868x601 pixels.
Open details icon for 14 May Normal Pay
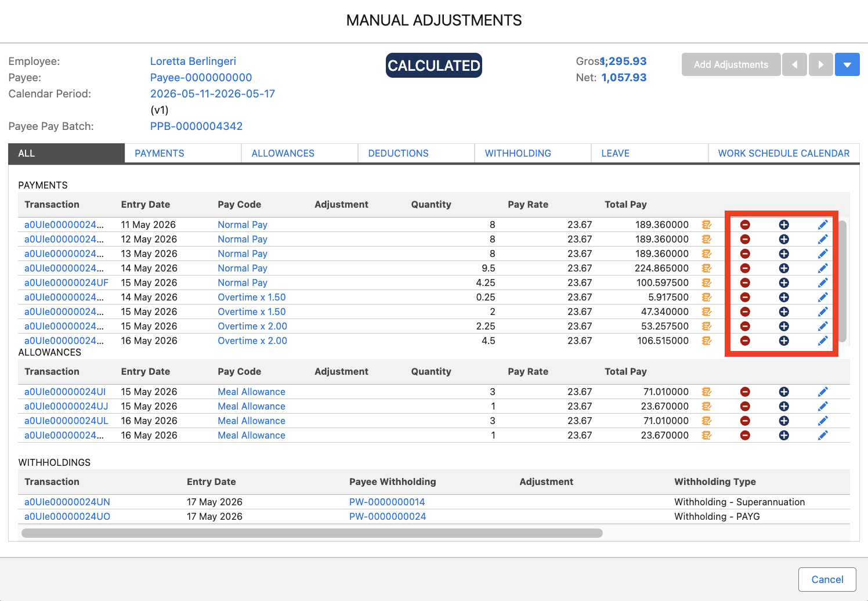(x=707, y=268)
